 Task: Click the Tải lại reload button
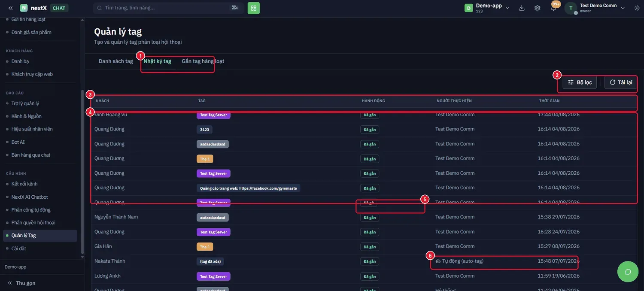[621, 82]
